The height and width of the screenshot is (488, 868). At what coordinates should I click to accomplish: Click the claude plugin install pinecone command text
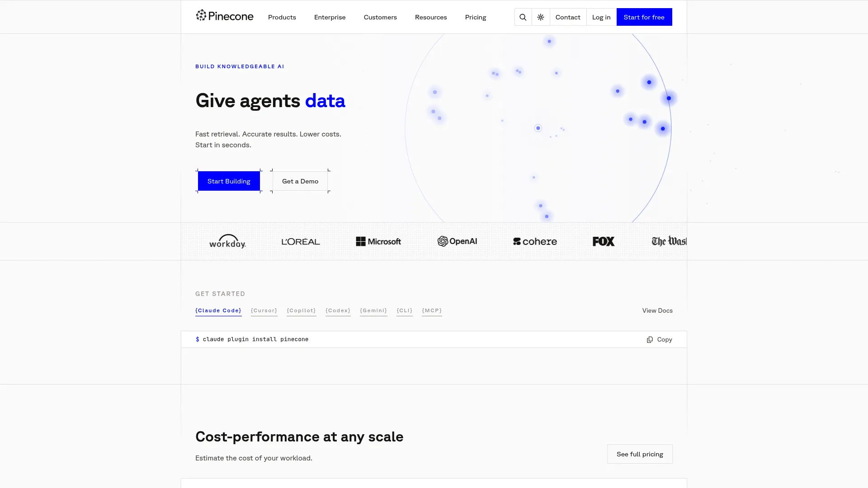tap(255, 339)
